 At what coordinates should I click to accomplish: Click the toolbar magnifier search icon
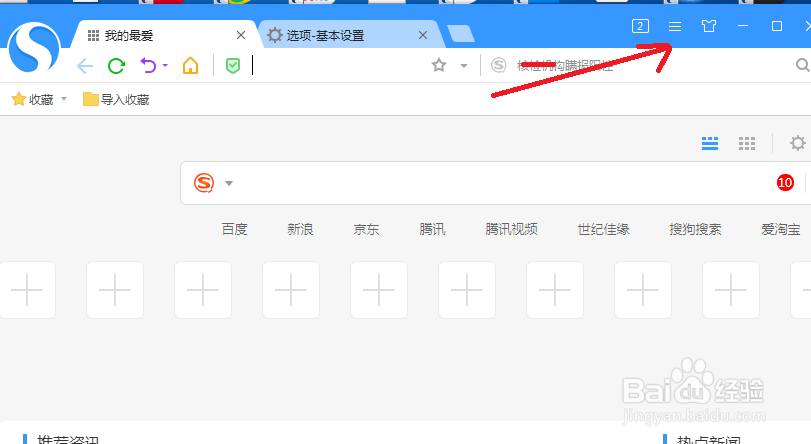(802, 65)
